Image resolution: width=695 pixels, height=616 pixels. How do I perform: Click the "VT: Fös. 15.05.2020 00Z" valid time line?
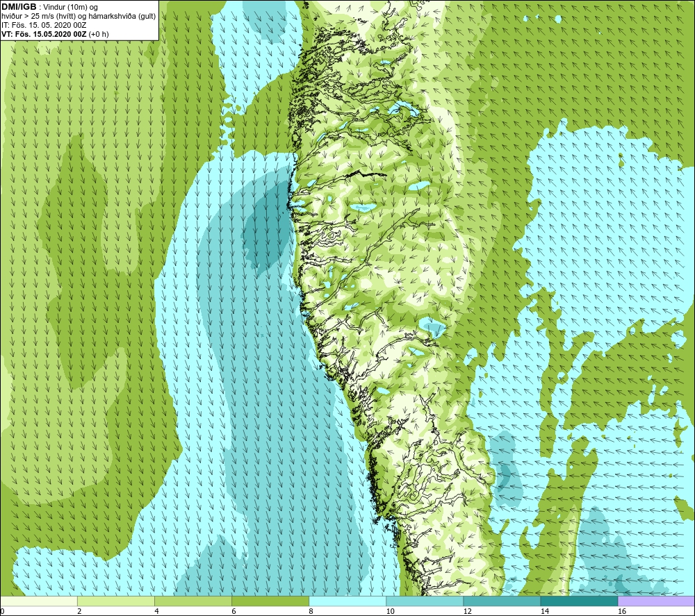click(x=44, y=34)
